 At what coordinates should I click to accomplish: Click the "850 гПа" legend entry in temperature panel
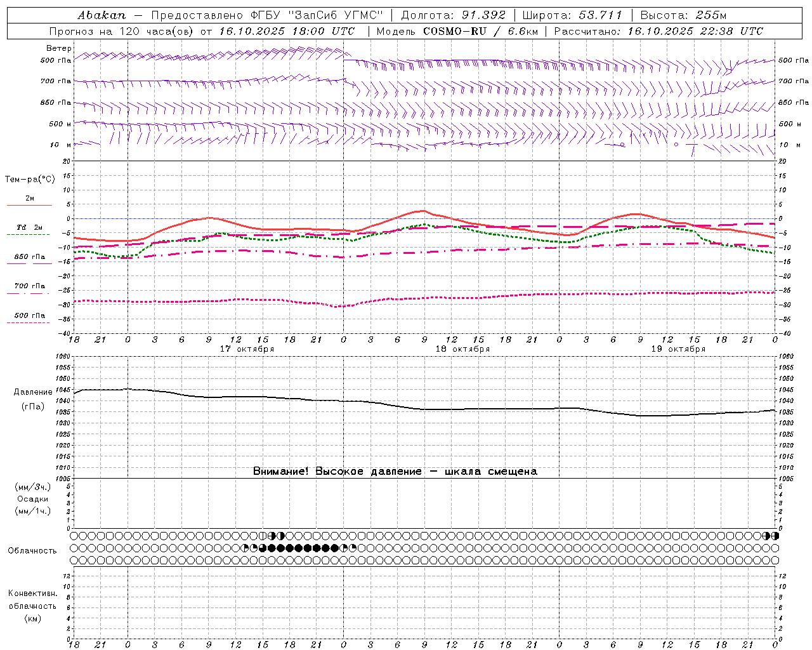click(x=29, y=257)
